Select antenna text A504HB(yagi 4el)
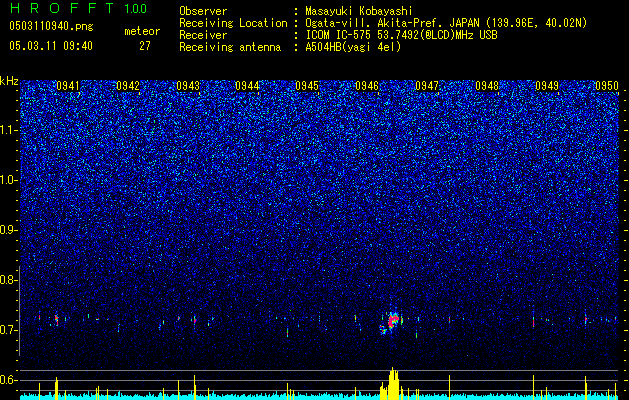 pyautogui.click(x=353, y=47)
